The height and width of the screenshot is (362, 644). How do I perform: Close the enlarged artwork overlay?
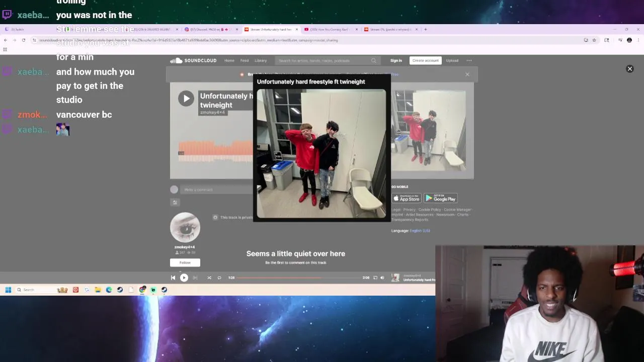(x=629, y=69)
